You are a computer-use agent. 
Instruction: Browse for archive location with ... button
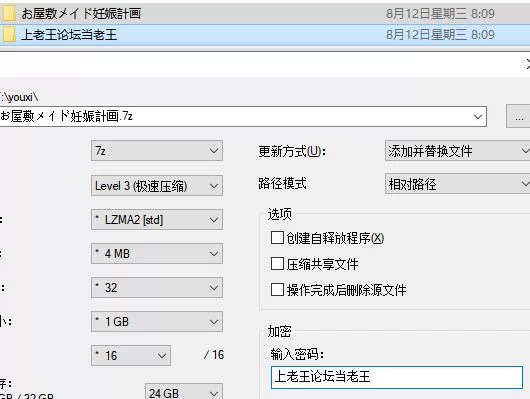519,117
